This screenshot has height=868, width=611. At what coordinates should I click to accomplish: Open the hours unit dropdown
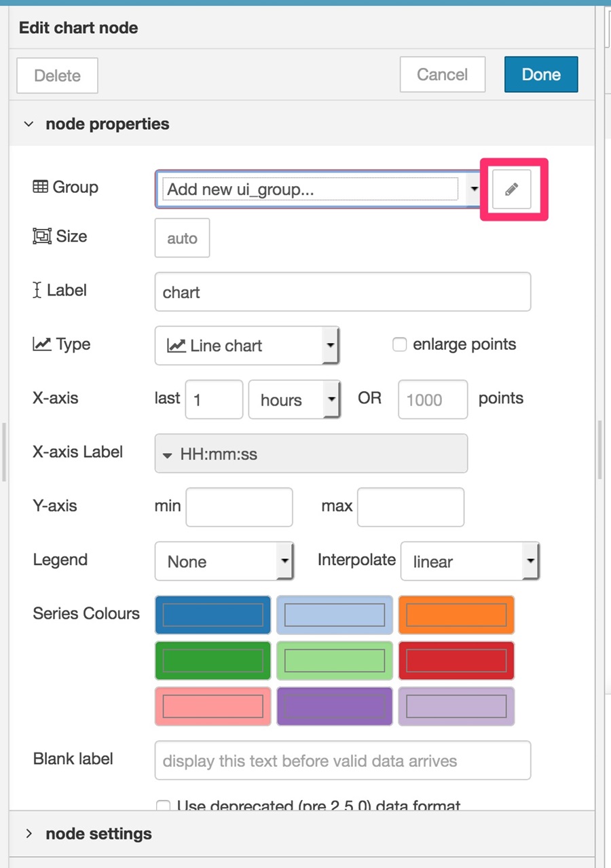(294, 399)
